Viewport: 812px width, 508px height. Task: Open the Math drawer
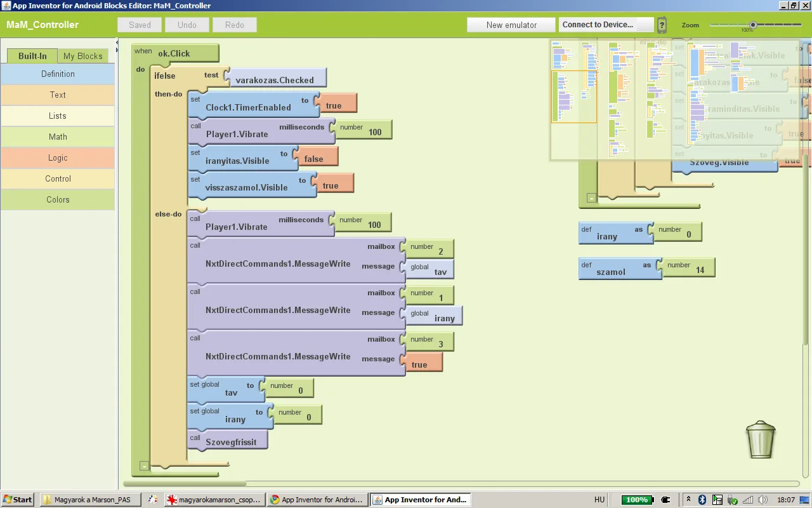58,137
